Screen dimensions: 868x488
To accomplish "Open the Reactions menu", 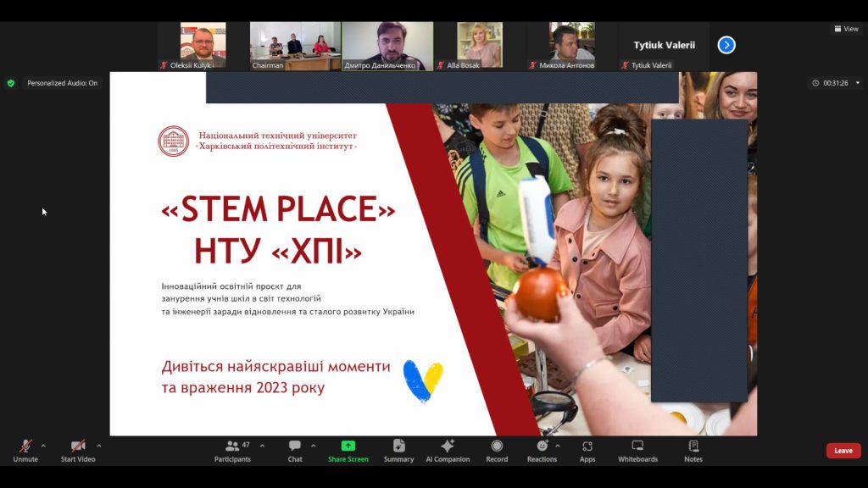I will tap(542, 451).
